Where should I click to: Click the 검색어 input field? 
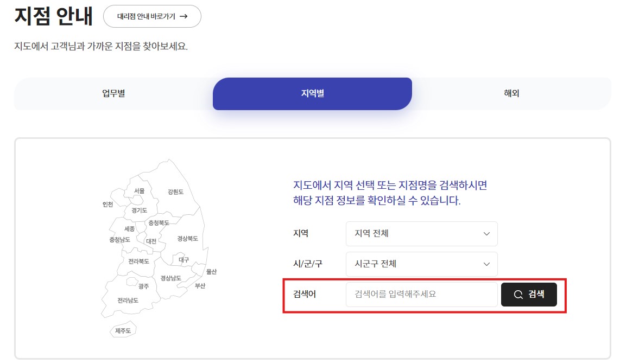click(x=422, y=295)
